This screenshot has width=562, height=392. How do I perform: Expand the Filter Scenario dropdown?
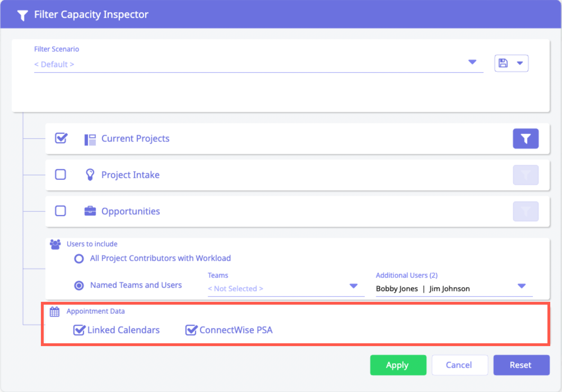pyautogui.click(x=472, y=62)
